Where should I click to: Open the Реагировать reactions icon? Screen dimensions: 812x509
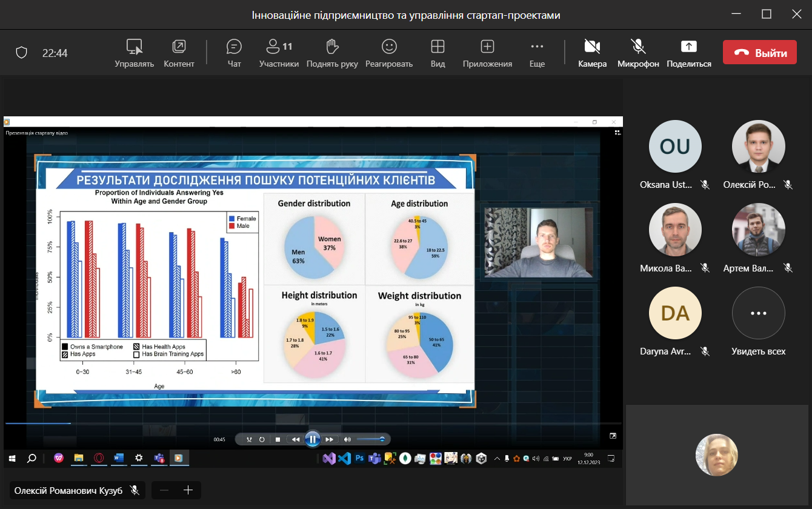click(388, 53)
